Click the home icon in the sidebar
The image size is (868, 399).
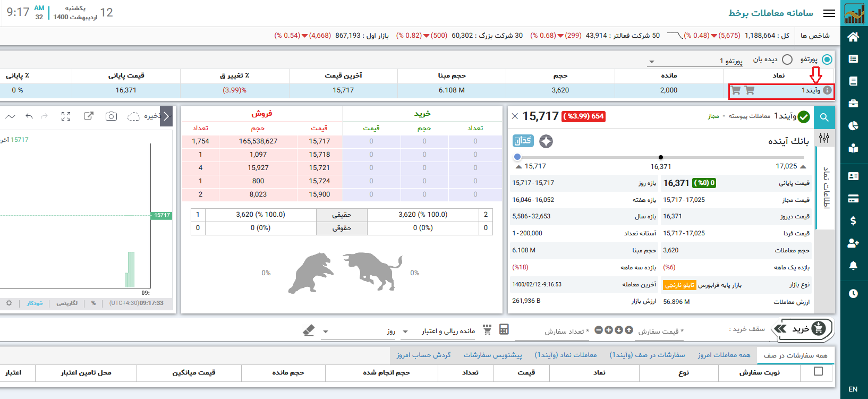pyautogui.click(x=853, y=37)
